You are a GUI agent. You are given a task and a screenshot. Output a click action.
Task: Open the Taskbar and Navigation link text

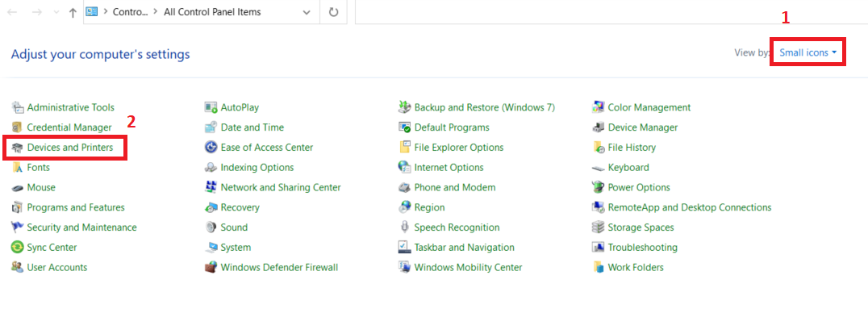[465, 247]
